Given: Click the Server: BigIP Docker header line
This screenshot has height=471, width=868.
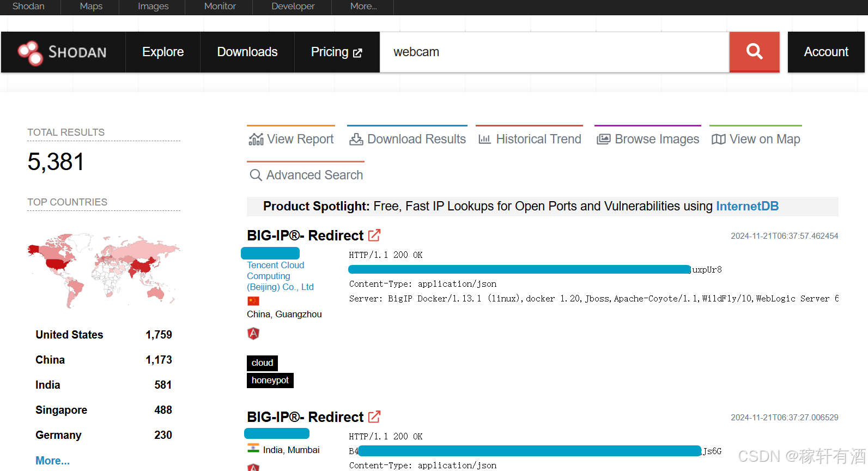Looking at the screenshot, I should (594, 299).
